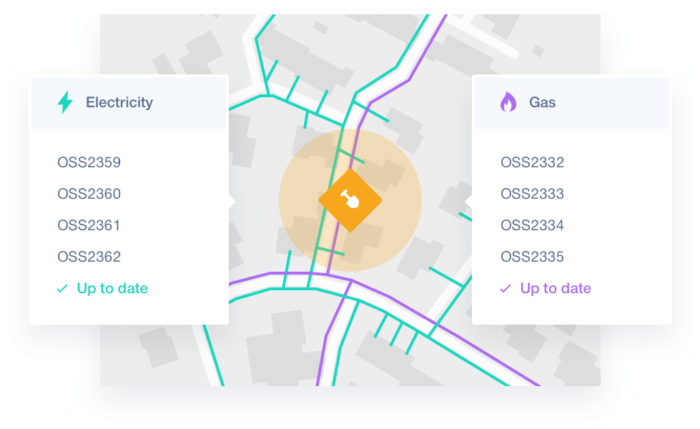700x429 pixels.
Task: Open the Electricity panel header label
Action: (119, 102)
